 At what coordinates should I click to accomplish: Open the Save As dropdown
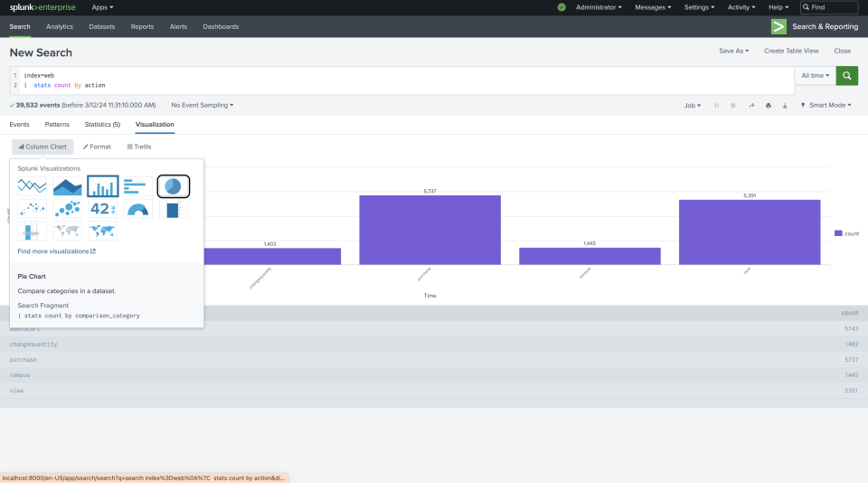click(734, 51)
